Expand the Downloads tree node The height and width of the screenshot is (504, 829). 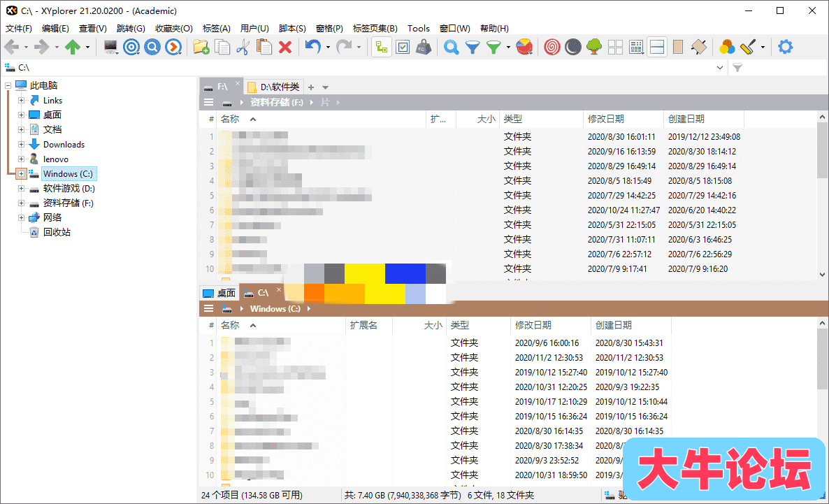(x=21, y=145)
